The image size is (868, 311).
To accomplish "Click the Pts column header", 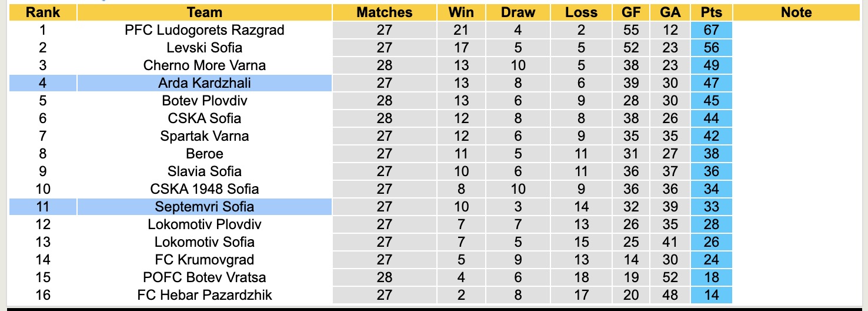I will coord(712,12).
